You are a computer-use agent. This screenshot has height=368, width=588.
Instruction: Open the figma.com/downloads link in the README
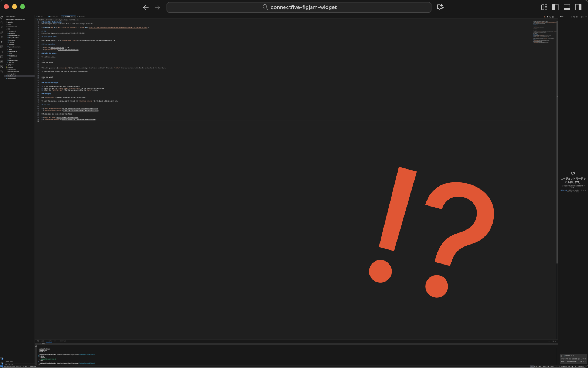pyautogui.click(x=68, y=50)
